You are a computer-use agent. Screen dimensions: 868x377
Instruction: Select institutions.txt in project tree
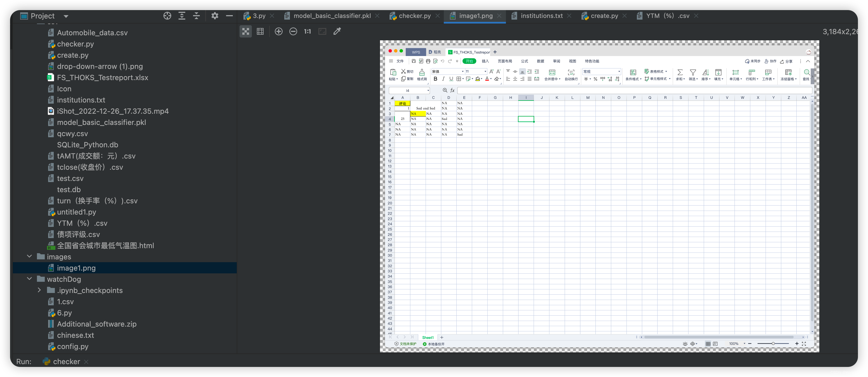(81, 100)
